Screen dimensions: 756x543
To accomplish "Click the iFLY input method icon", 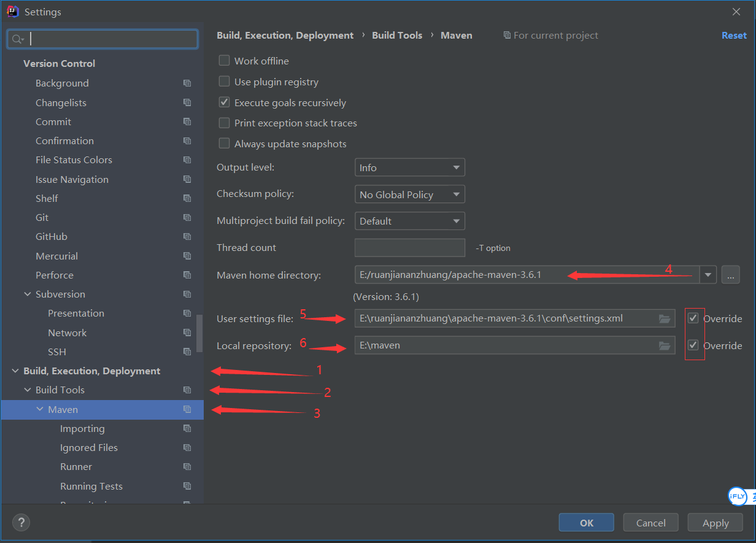I will coord(736,496).
